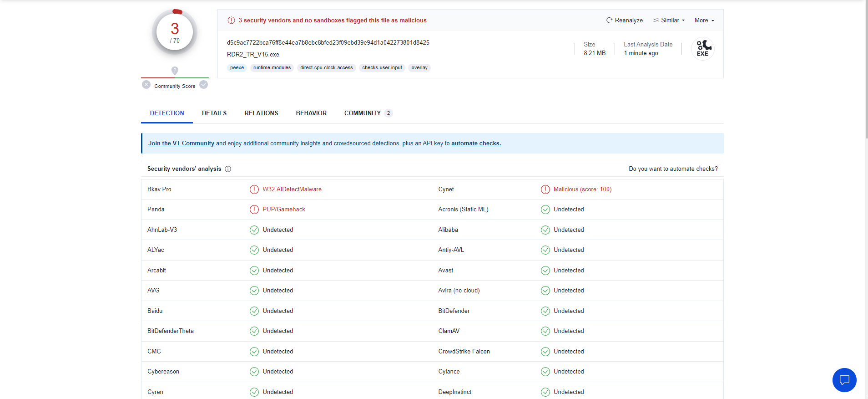Click the direct-cpu-clock-access tag
This screenshot has height=399, width=868.
coord(327,67)
